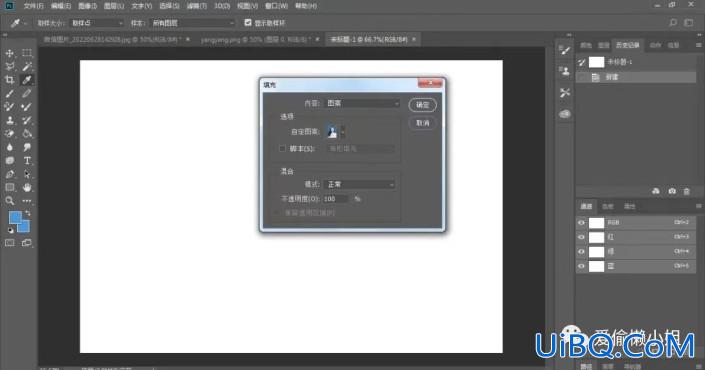The width and height of the screenshot is (705, 370).
Task: Select the Crop tool
Action: pos(9,80)
